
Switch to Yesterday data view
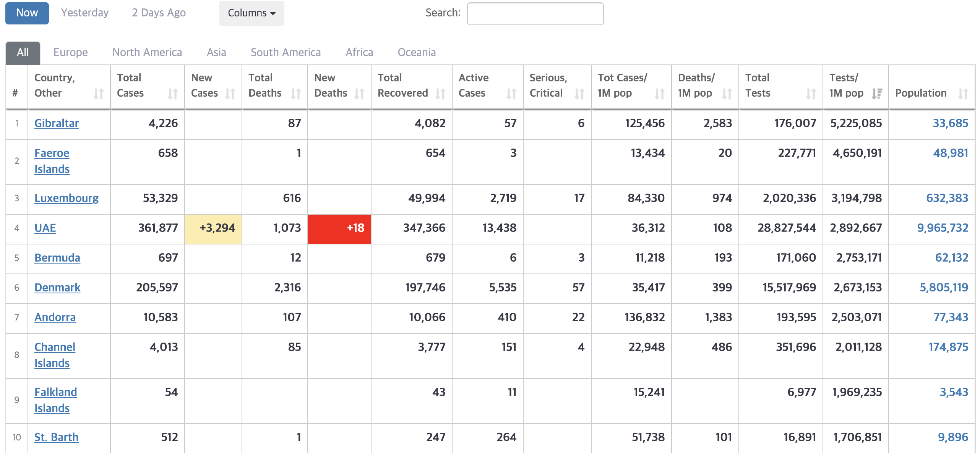(x=85, y=13)
